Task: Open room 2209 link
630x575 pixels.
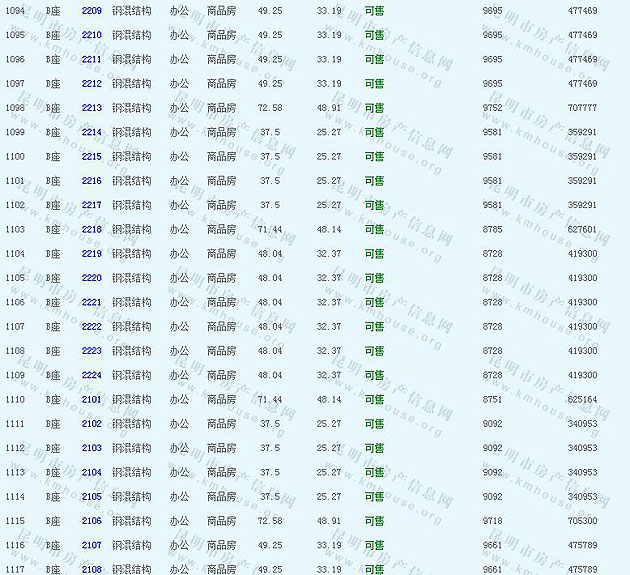Action: (91, 10)
